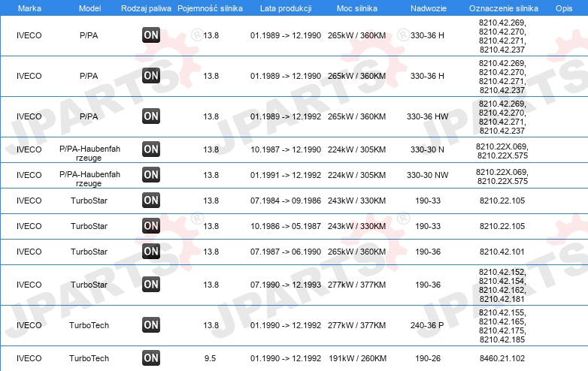Click ON icon for TurboStar 8210.42.101 row

151,251
